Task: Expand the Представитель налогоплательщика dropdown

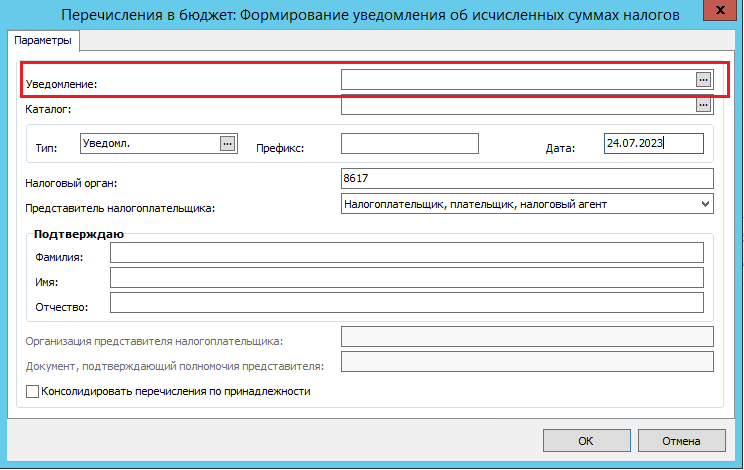Action: click(x=706, y=204)
